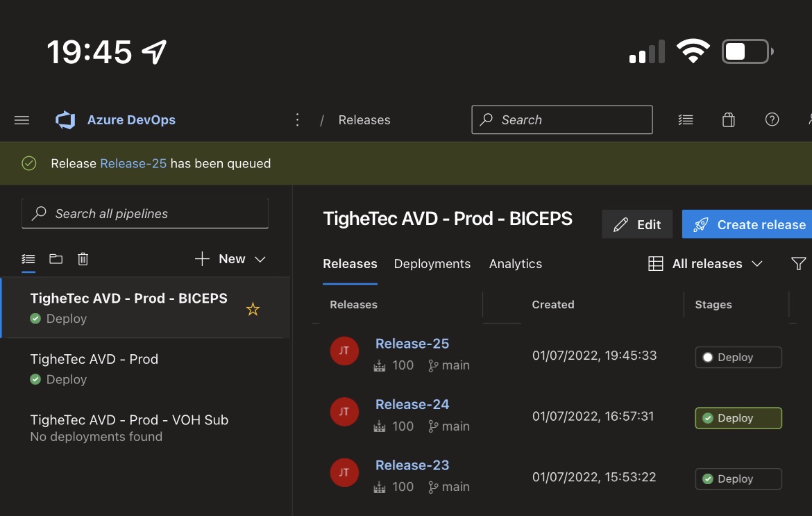
Task: Select list view of pipelines icon
Action: [x=28, y=259]
